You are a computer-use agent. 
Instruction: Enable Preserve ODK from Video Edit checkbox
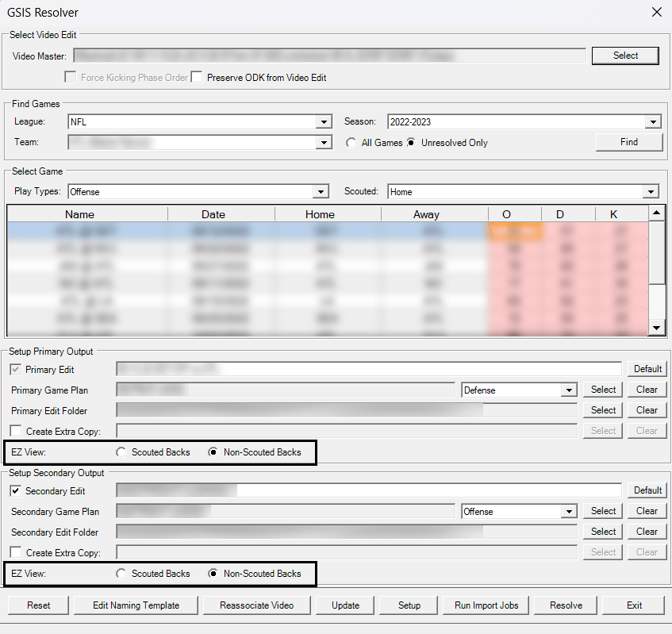pyautogui.click(x=197, y=77)
